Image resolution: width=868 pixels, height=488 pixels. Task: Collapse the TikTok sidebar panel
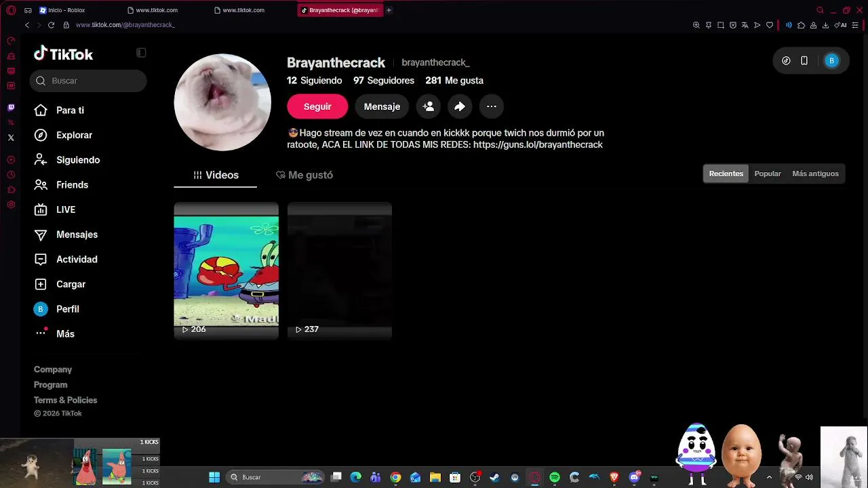point(141,53)
